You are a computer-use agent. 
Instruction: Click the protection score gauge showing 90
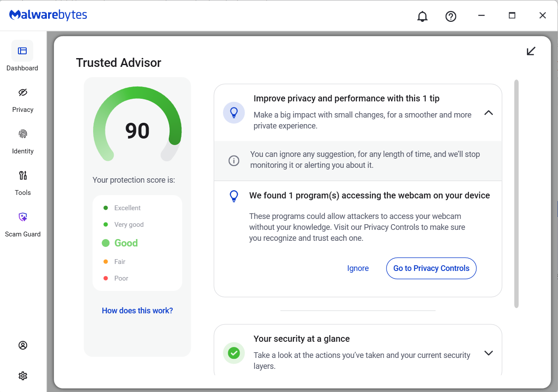pyautogui.click(x=137, y=125)
